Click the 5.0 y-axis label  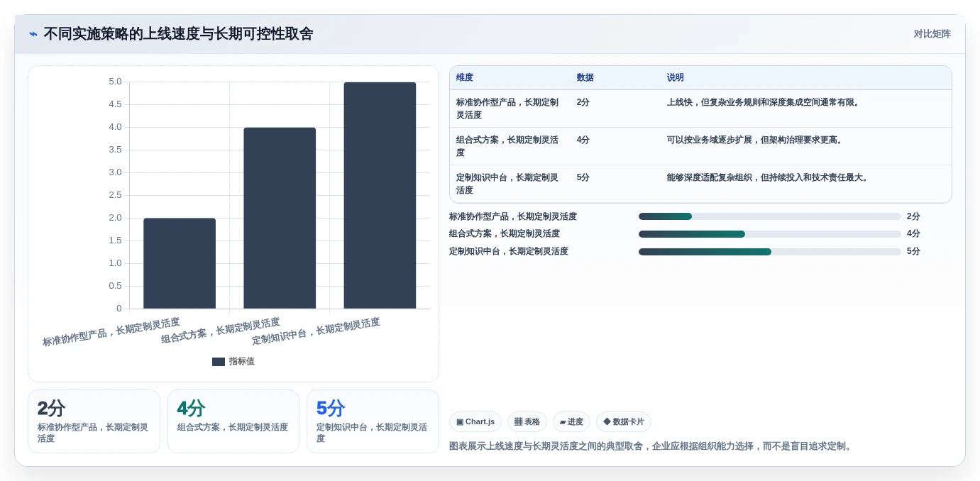coord(115,82)
